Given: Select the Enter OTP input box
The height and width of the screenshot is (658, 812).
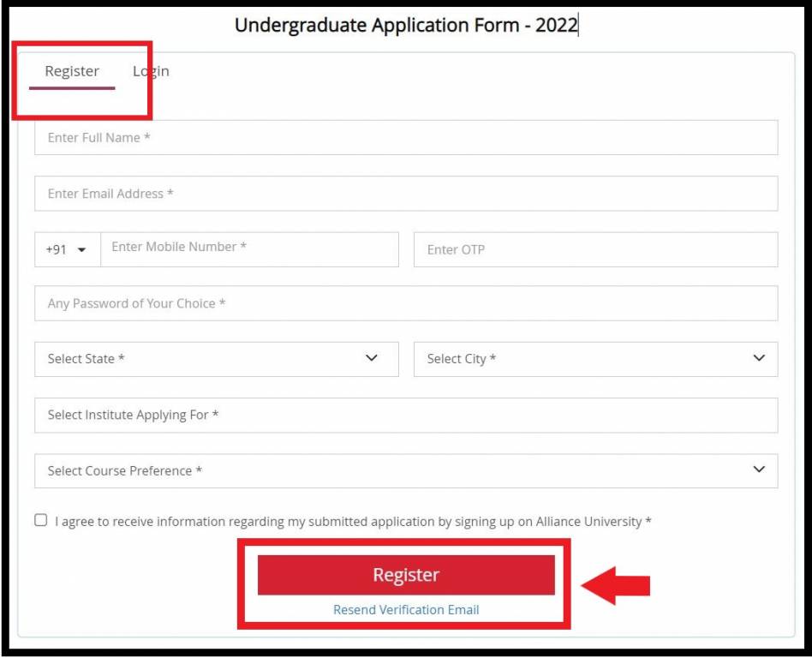Looking at the screenshot, I should [x=595, y=250].
